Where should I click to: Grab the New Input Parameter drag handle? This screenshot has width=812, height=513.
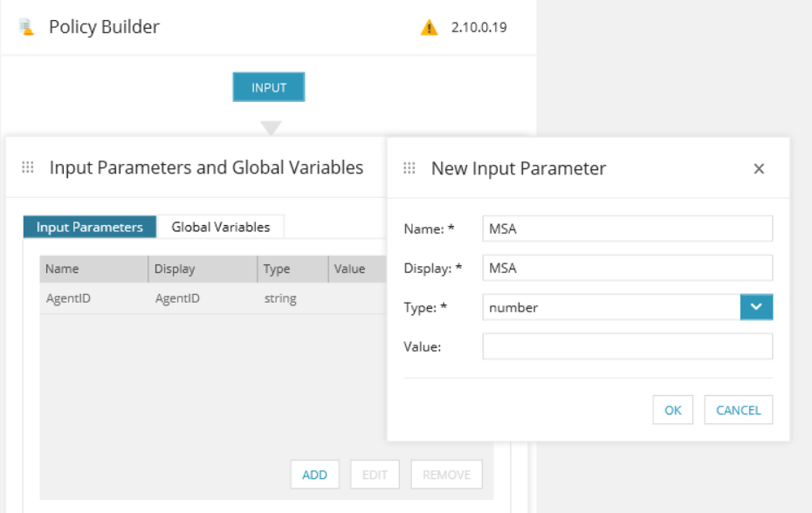click(409, 168)
